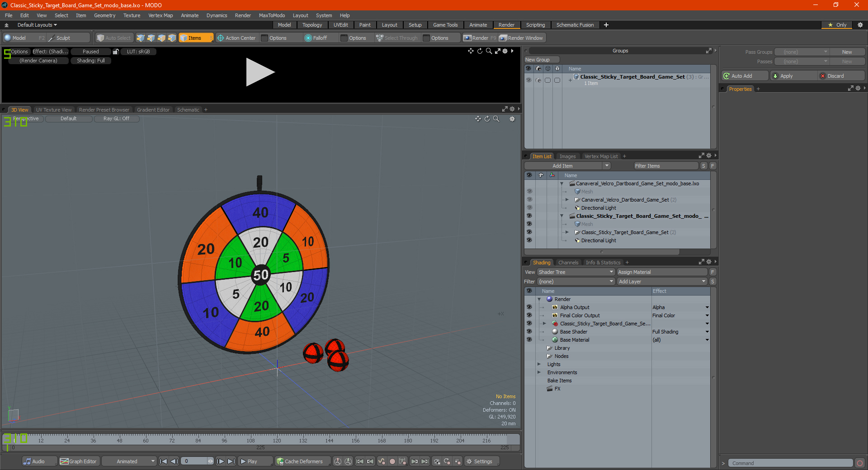Screen dimensions: 868x470
Task: Toggle visibility of Directional Light under Classic_Sticky
Action: (529, 240)
